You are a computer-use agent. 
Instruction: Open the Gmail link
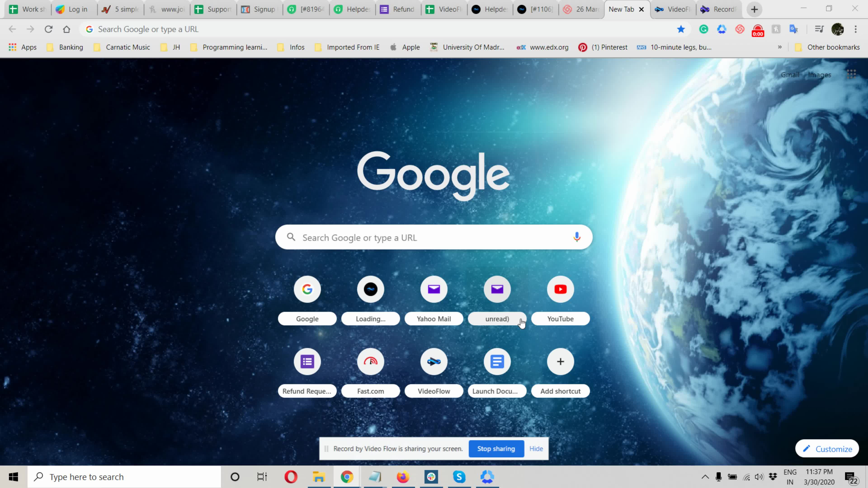pos(790,75)
